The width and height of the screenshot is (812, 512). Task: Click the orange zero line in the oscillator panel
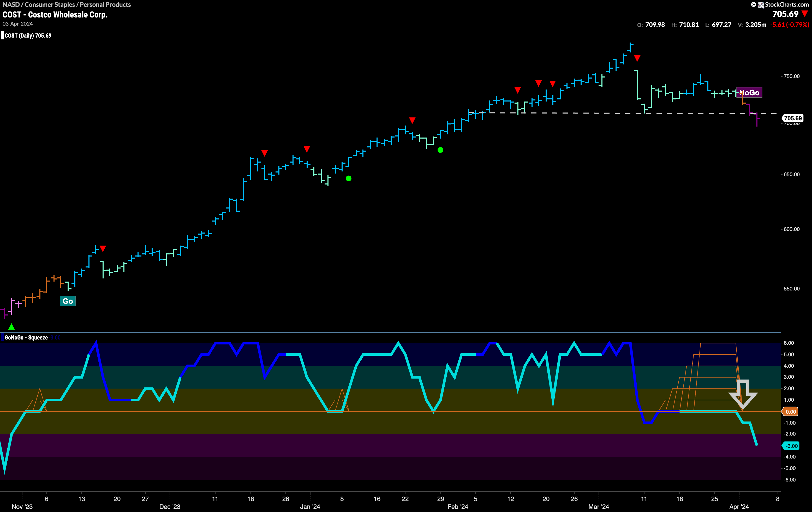click(x=390, y=412)
